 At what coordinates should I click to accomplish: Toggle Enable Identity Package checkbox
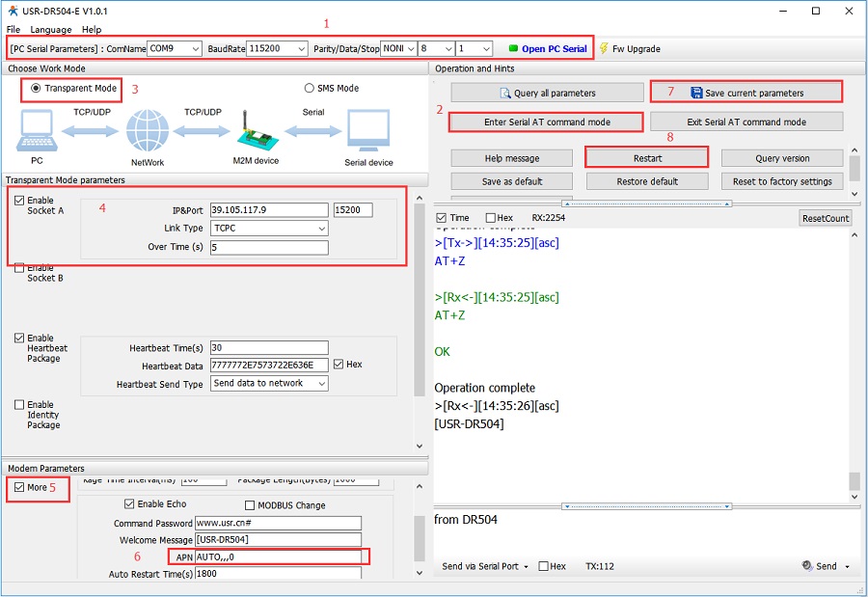(x=19, y=405)
